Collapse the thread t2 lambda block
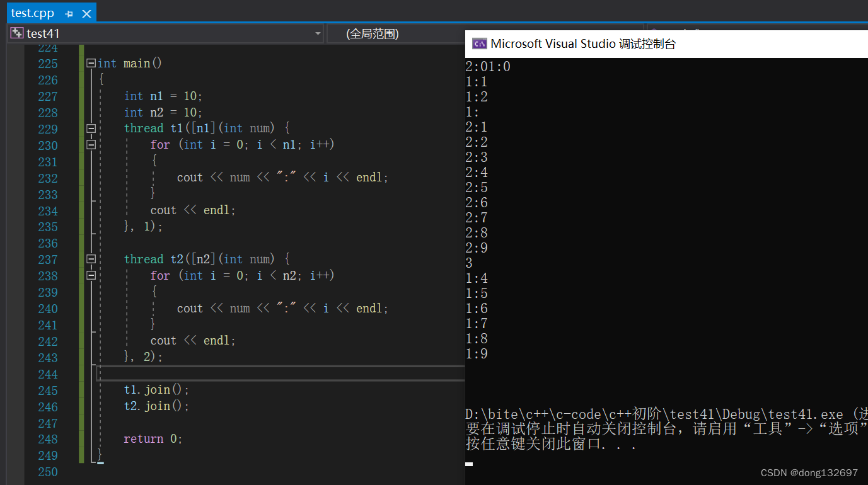The width and height of the screenshot is (868, 485). click(x=91, y=259)
